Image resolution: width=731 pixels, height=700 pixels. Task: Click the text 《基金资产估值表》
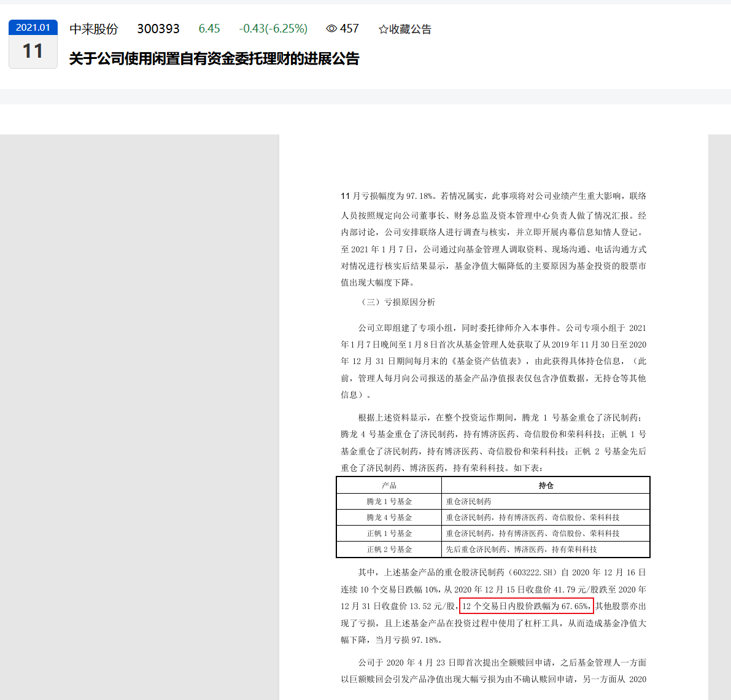pyautogui.click(x=489, y=362)
